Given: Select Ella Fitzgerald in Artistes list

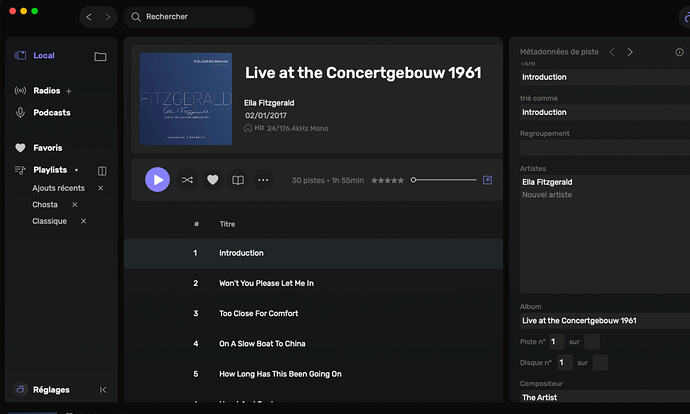Looking at the screenshot, I should [x=547, y=182].
